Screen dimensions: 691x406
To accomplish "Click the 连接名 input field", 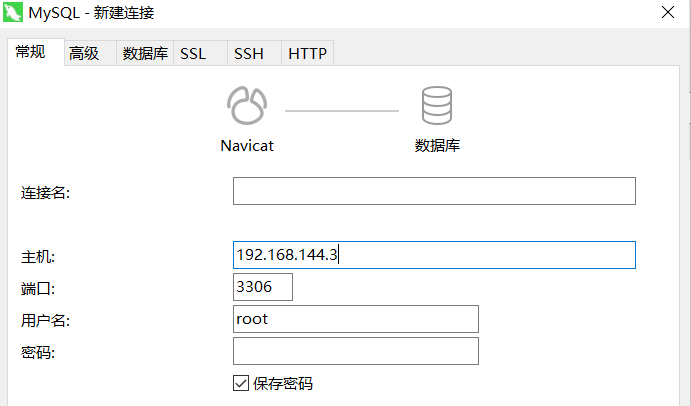I will (x=434, y=191).
